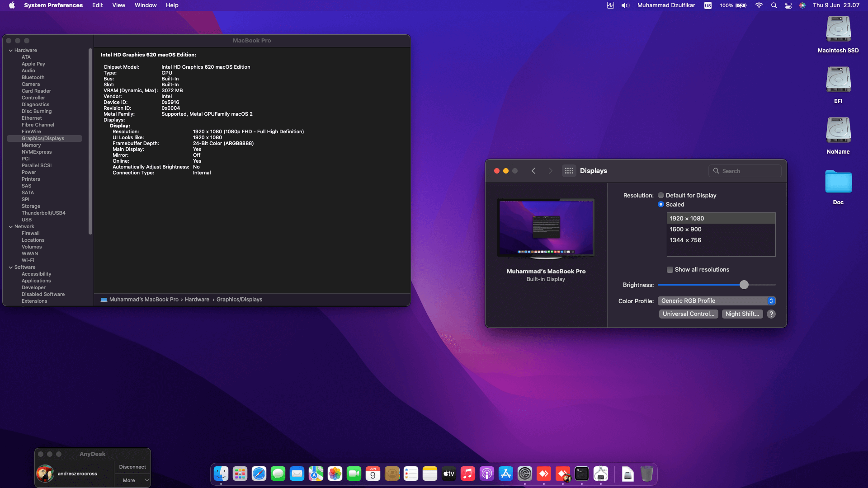
Task: Select the EFI drive on desktop
Action: pyautogui.click(x=838, y=85)
